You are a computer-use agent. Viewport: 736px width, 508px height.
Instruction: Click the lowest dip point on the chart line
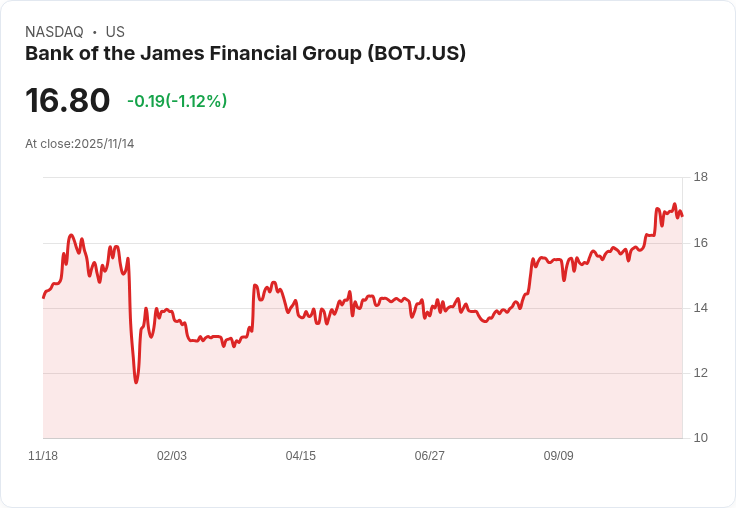click(136, 382)
